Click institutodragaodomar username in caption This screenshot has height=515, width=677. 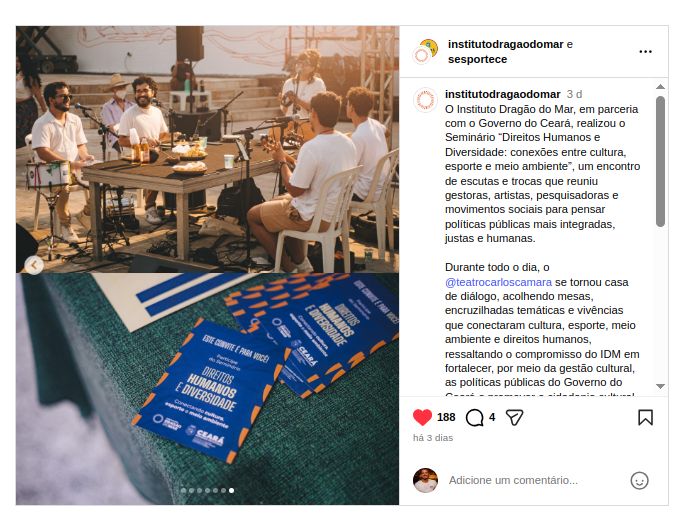coord(503,94)
